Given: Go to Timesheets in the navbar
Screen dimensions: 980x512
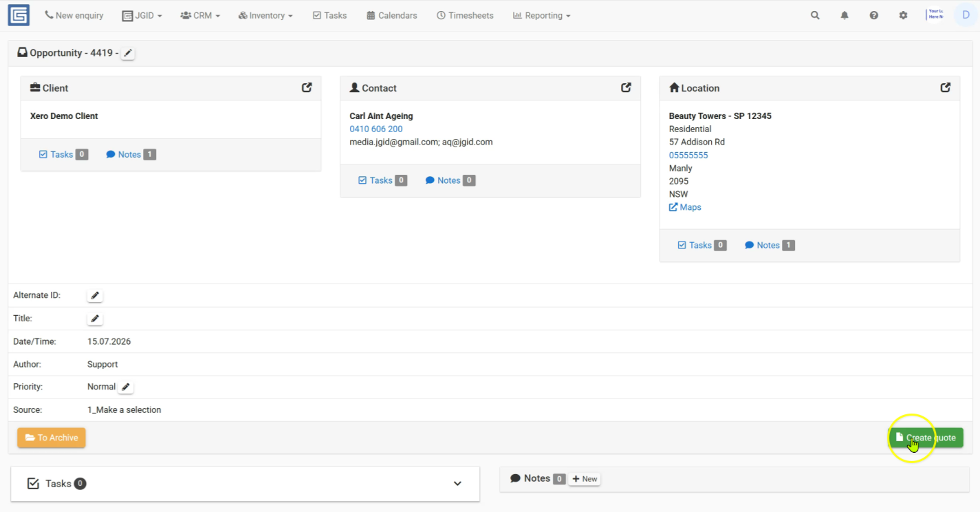Looking at the screenshot, I should click(x=465, y=15).
